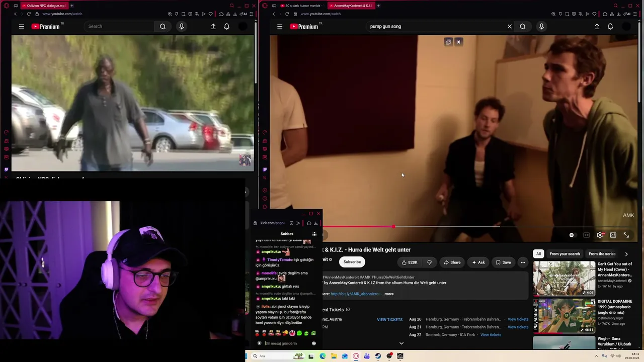Open upload/create button in left YouTube window

(x=213, y=27)
